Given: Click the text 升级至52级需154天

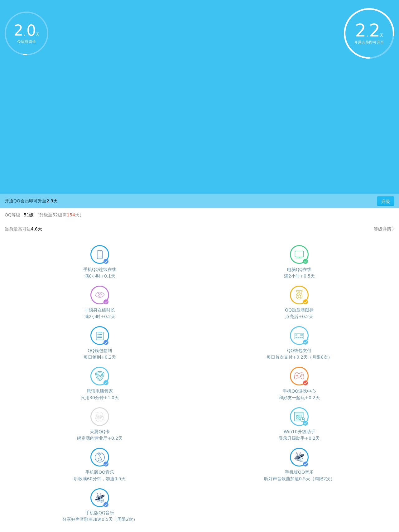Looking at the screenshot, I should click(59, 215).
